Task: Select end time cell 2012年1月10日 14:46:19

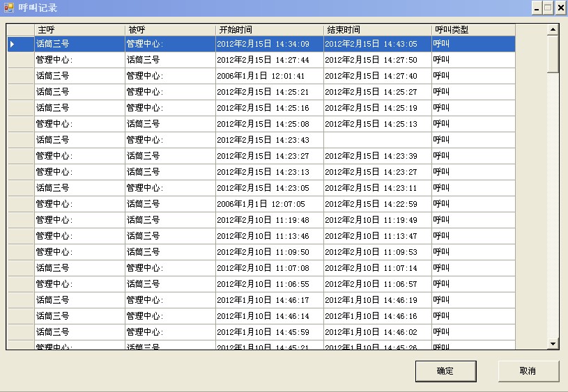Action: coord(377,300)
